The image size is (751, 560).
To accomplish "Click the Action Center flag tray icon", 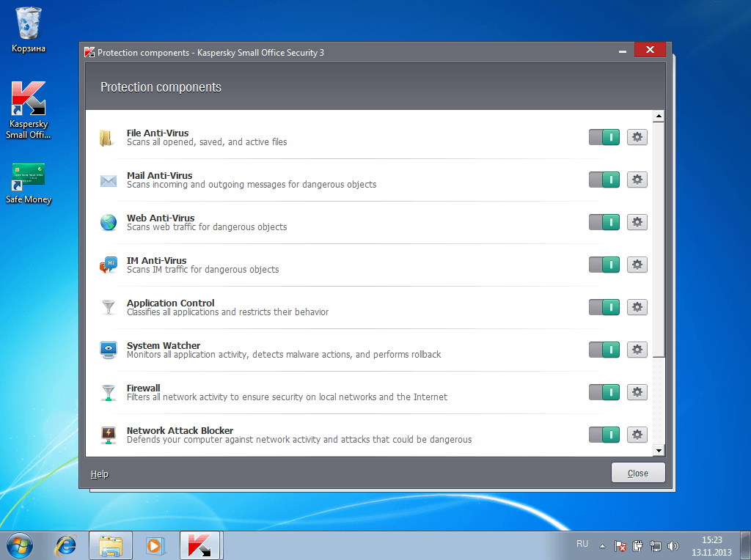I will (620, 545).
